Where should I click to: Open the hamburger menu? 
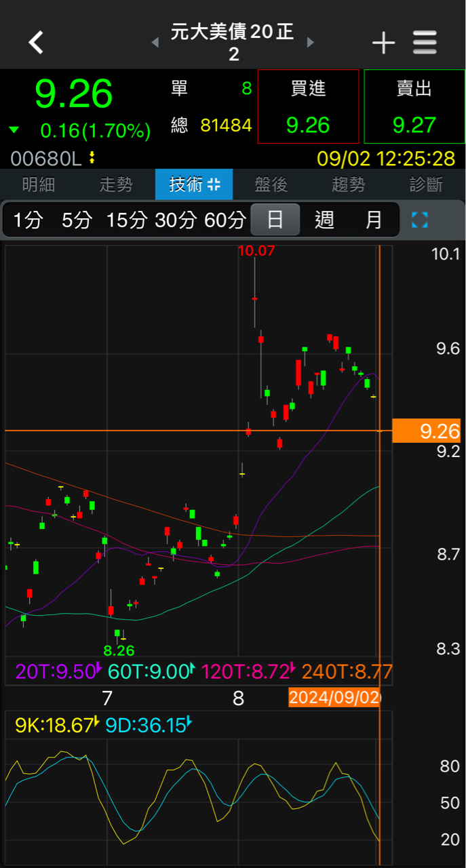(425, 43)
